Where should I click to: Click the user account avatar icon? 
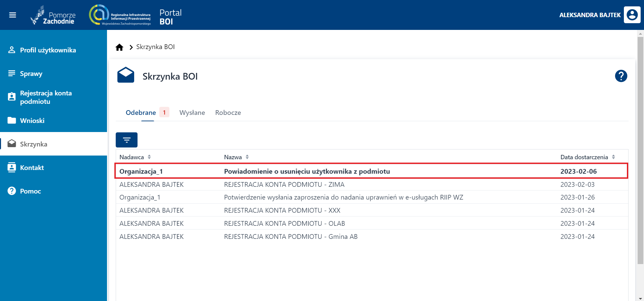point(632,15)
